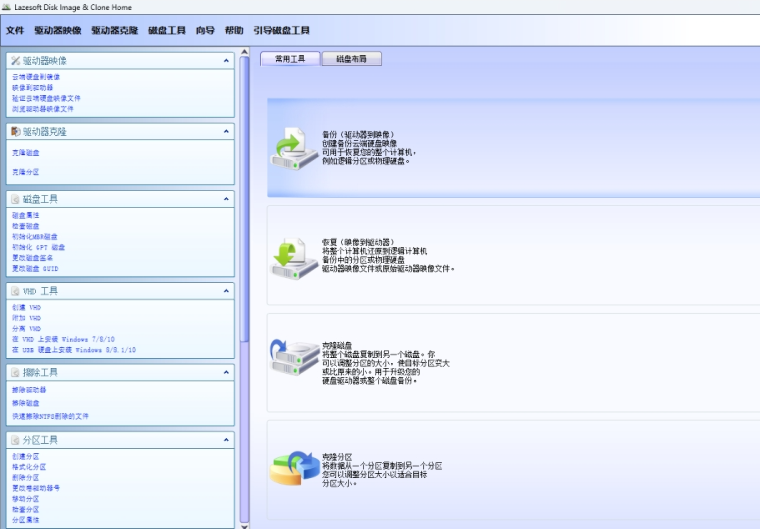Select 初始化MBR磁盘 link

click(34, 237)
